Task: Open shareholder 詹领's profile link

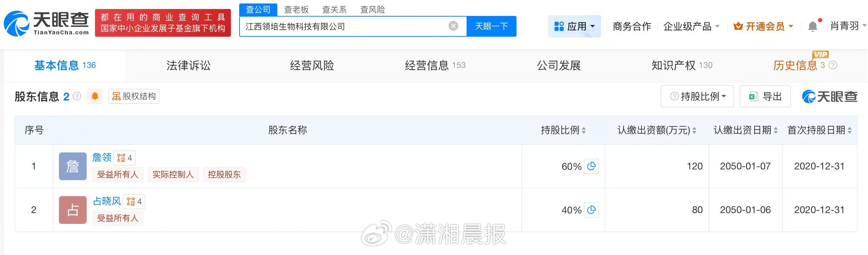Action: click(102, 158)
